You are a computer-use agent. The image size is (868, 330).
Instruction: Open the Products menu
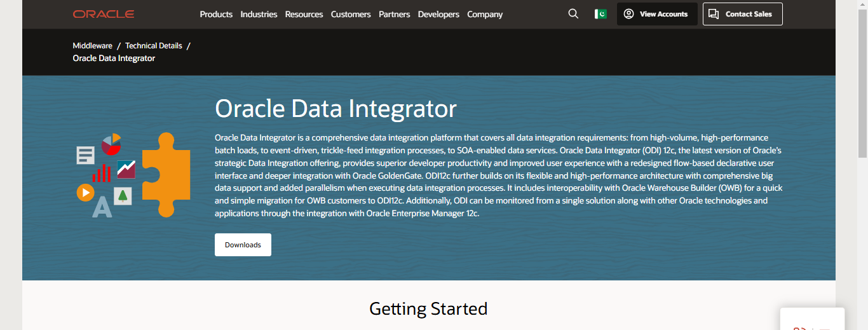(216, 14)
